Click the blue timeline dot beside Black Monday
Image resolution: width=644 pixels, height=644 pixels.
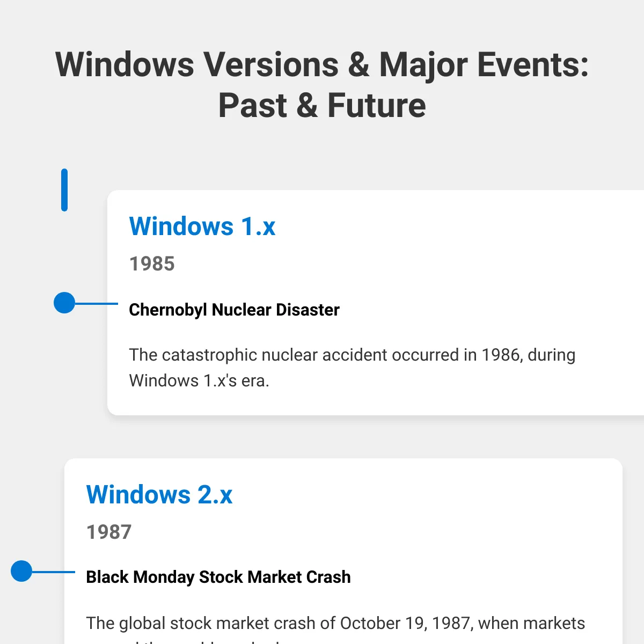[x=21, y=571]
